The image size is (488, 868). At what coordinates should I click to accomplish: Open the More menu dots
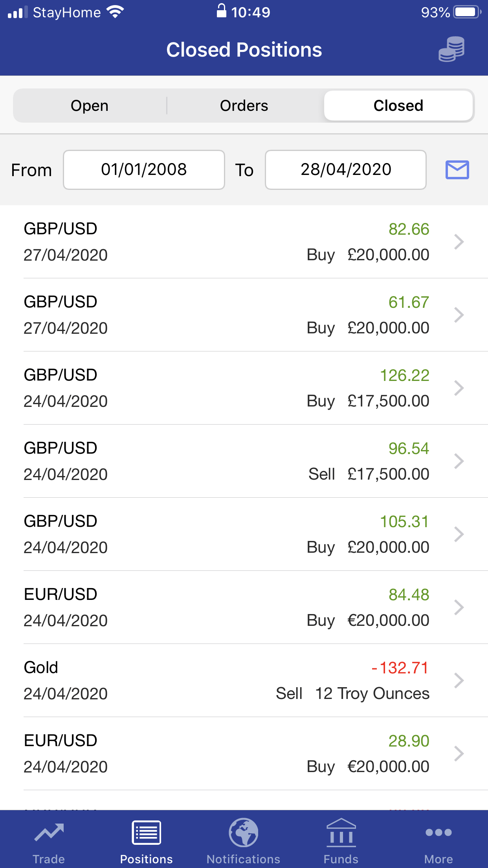[x=438, y=832]
